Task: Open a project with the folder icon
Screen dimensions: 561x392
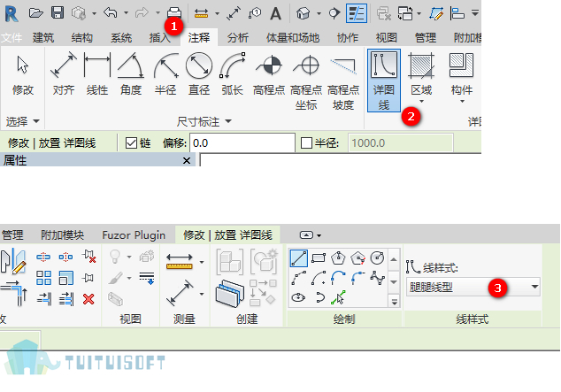Action: 35,13
